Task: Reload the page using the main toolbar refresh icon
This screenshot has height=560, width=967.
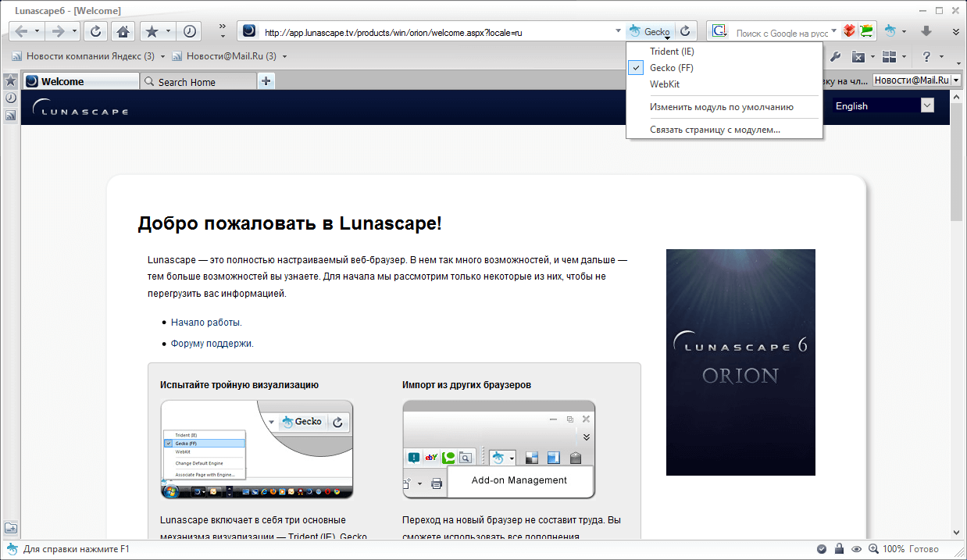Action: [95, 31]
